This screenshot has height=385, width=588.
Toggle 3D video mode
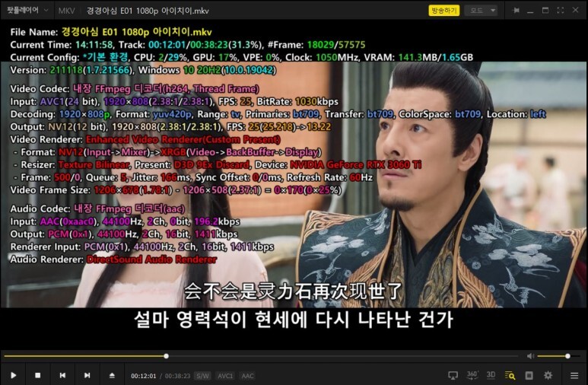pyautogui.click(x=491, y=375)
